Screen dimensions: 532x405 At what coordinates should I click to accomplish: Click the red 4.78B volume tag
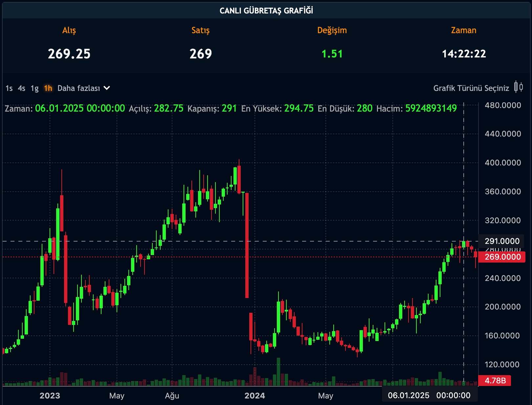tap(495, 381)
